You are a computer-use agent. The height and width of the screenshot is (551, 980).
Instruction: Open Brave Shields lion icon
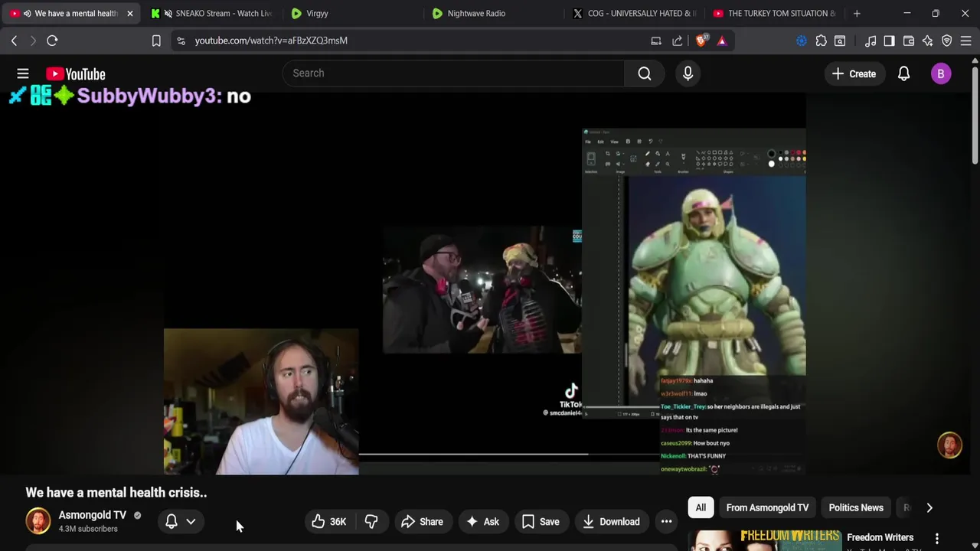point(701,41)
